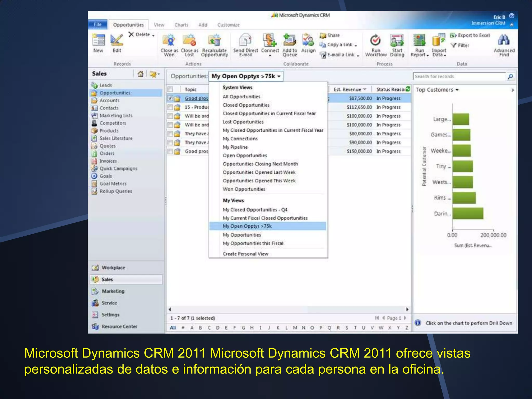Toggle the select-all checkbox in grid header

click(170, 89)
